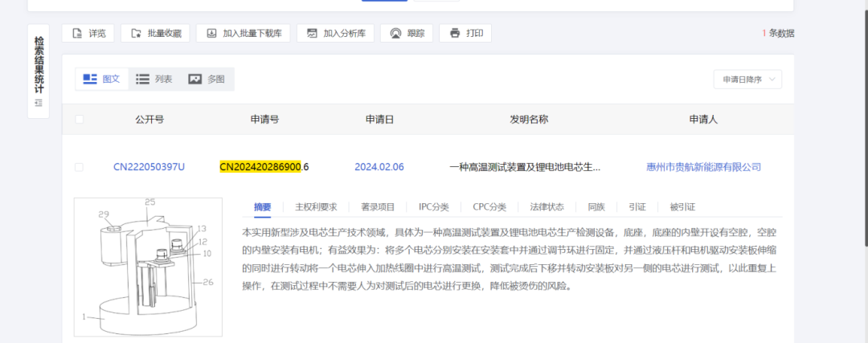This screenshot has height=343, width=868.
Task: Click the 加入批量下载库 download icon
Action: tap(211, 33)
